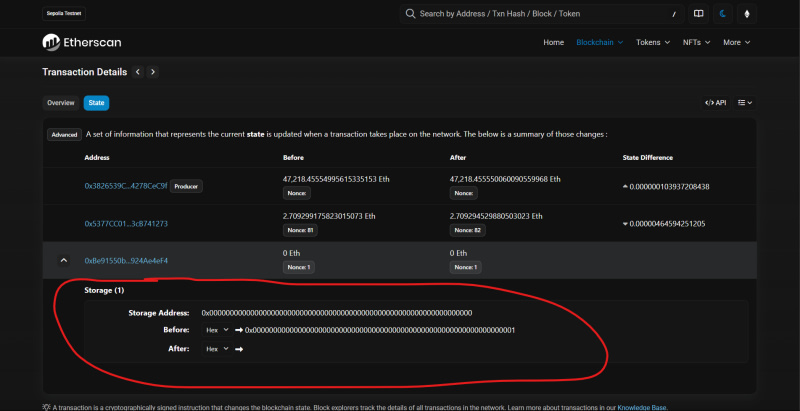Open the More menu
Screen dimensions: 800x411
(x=736, y=42)
